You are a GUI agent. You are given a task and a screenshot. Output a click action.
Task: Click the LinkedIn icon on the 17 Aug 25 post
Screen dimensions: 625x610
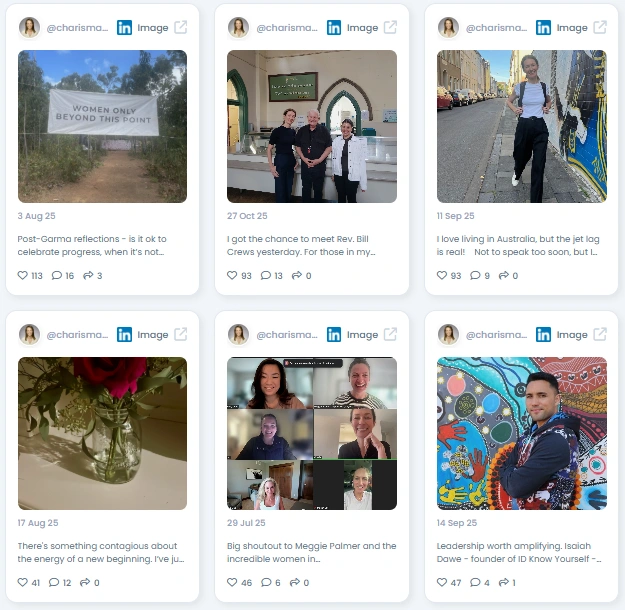coord(124,335)
